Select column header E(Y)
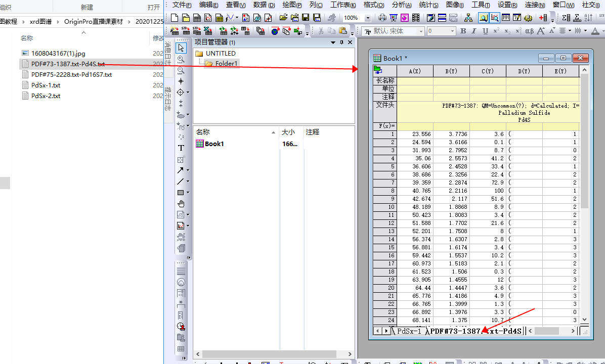The image size is (605, 364). pyautogui.click(x=560, y=71)
